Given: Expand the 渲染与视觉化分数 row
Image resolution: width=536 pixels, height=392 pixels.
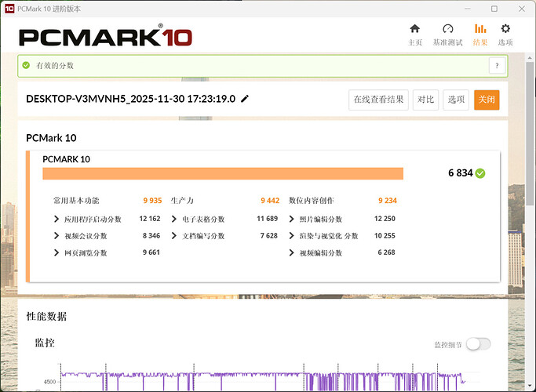Looking at the screenshot, I should pyautogui.click(x=292, y=236).
